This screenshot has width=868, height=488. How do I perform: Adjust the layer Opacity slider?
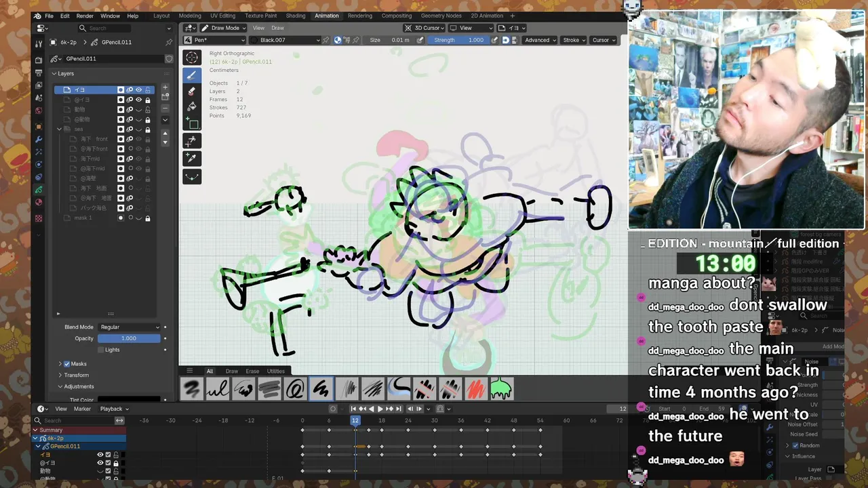(129, 338)
